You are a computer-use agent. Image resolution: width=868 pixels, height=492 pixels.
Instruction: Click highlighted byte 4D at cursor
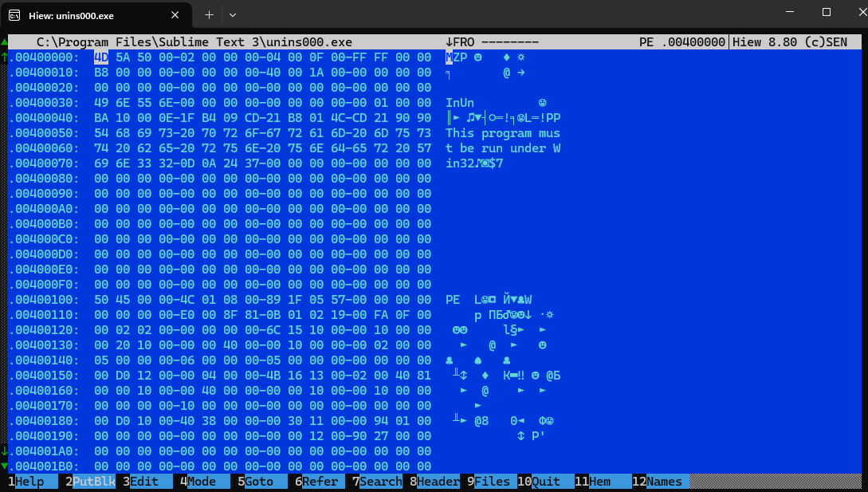101,57
